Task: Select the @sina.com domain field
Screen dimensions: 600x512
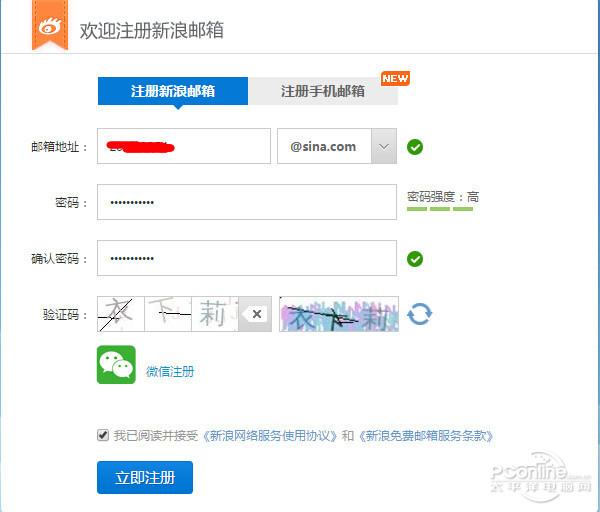Action: (324, 146)
